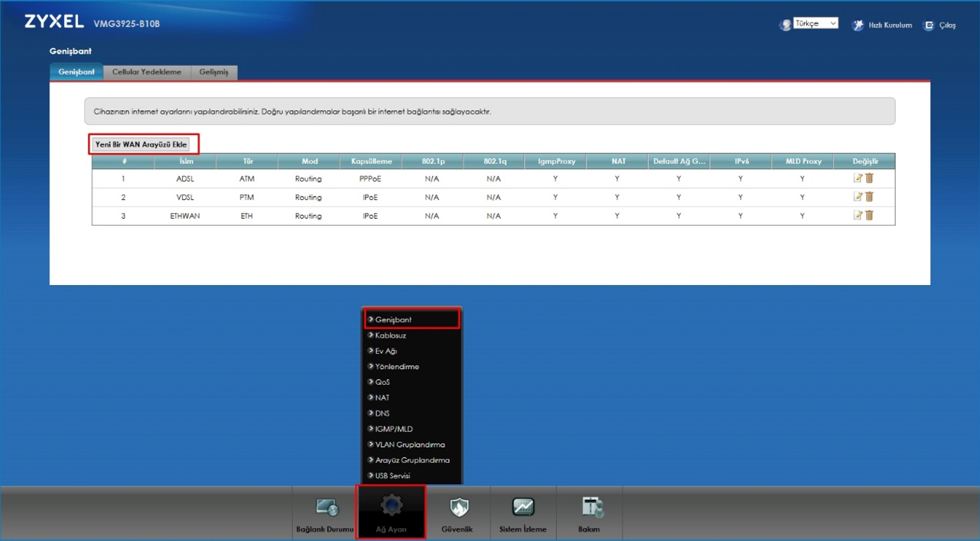This screenshot has width=980, height=541.
Task: Click the VDSL name cell
Action: point(185,197)
